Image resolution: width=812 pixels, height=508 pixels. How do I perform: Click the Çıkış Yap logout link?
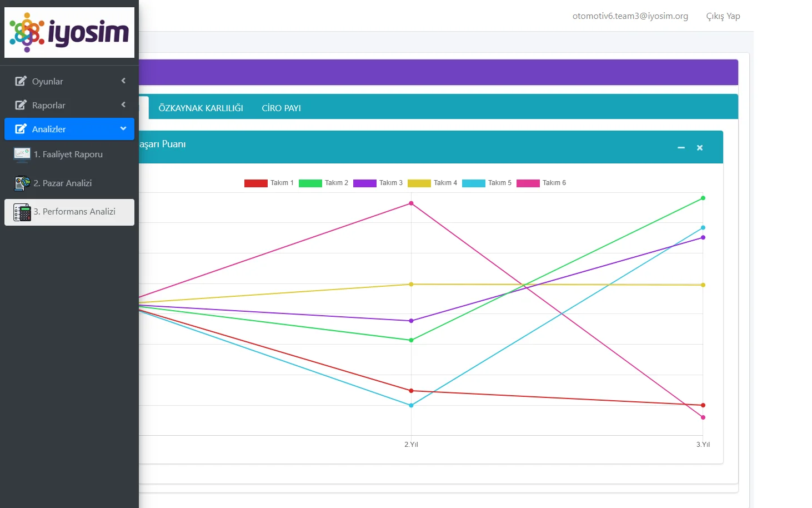coord(723,16)
